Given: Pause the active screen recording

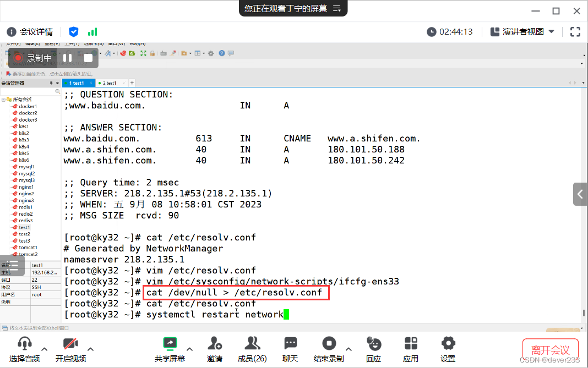Looking at the screenshot, I should pos(67,58).
